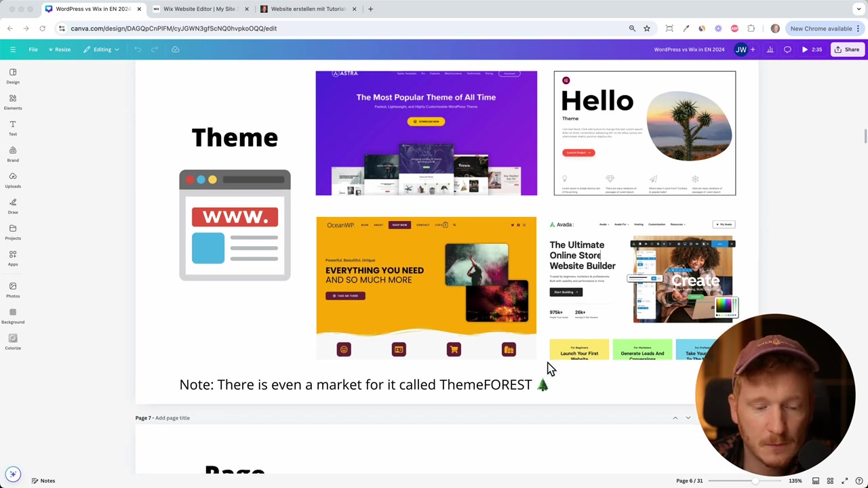The image size is (868, 488).
Task: Click the screenshot capture extension icon
Action: click(669, 28)
